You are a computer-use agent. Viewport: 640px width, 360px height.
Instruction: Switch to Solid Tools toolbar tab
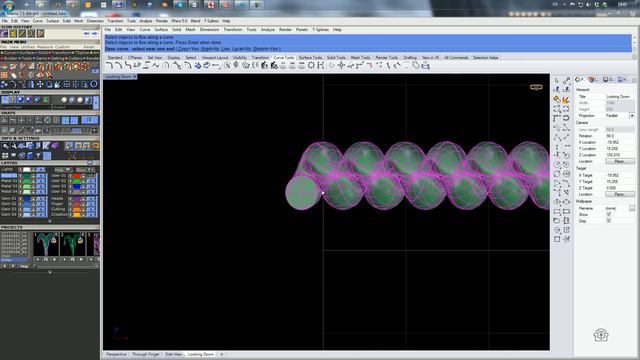click(336, 58)
